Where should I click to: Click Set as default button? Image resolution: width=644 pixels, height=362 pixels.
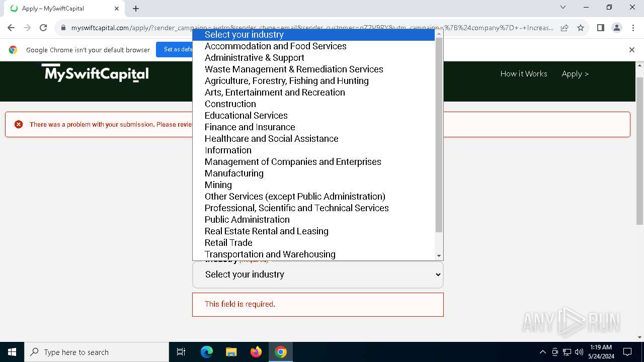coord(175,49)
